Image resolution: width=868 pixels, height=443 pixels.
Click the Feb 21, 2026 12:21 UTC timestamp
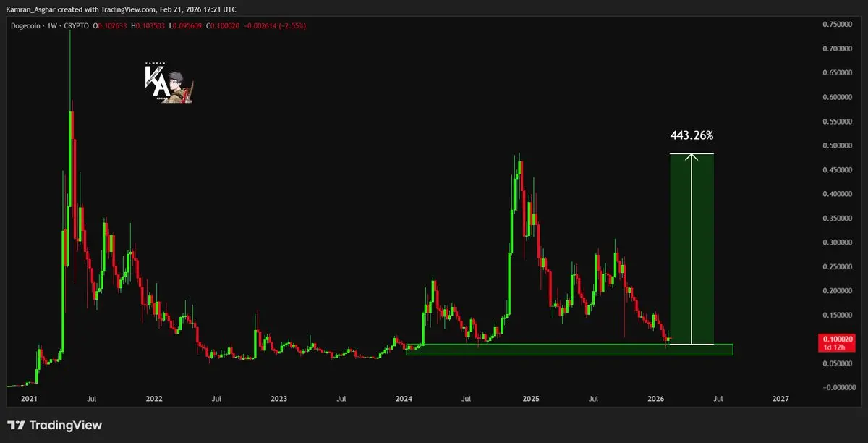pos(197,9)
